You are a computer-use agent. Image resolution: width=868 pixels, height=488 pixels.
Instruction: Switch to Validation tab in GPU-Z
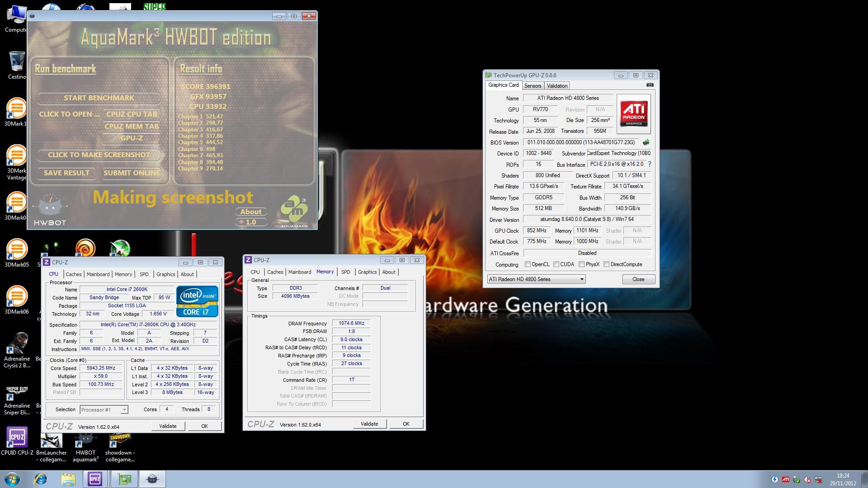(557, 86)
